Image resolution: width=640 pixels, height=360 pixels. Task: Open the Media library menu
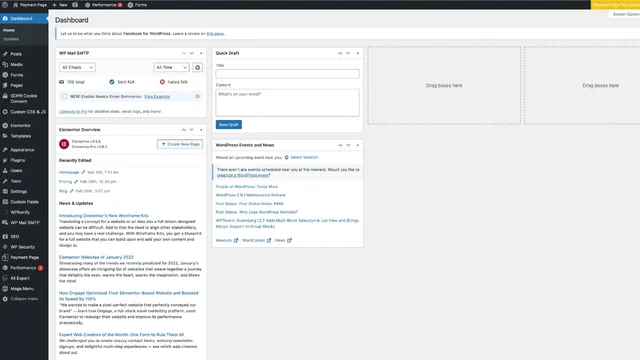point(16,64)
